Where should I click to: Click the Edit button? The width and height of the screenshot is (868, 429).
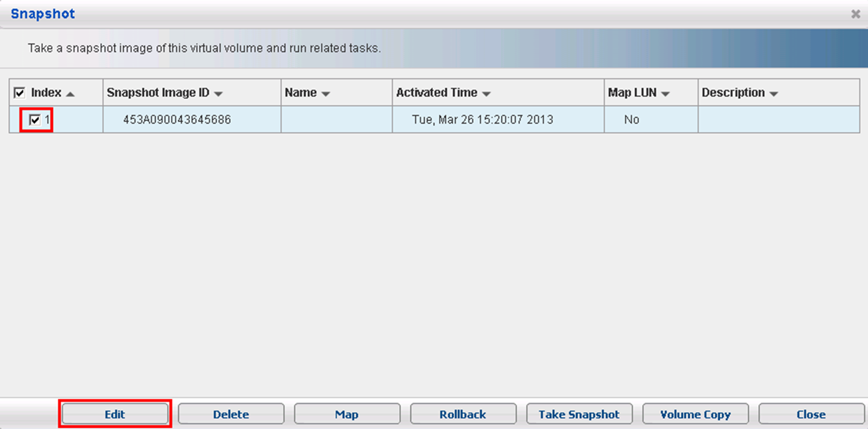(115, 415)
